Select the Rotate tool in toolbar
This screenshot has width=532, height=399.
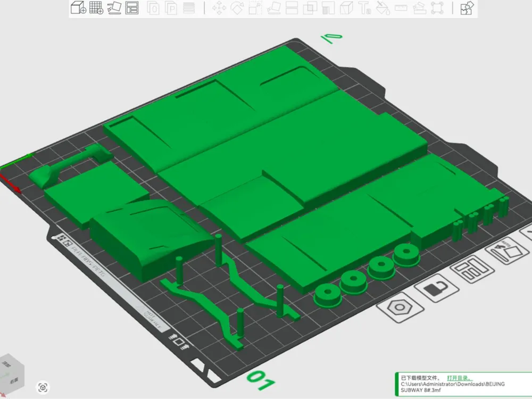(x=237, y=8)
